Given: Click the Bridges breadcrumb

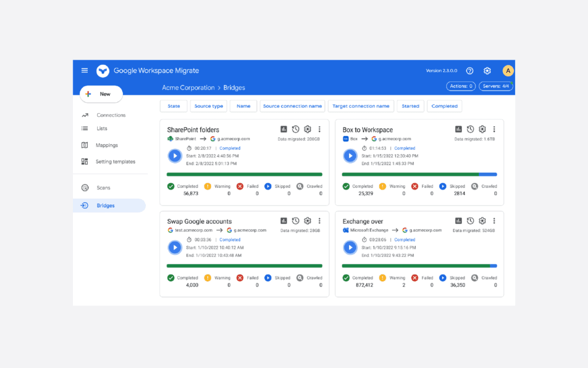Looking at the screenshot, I should [x=234, y=88].
